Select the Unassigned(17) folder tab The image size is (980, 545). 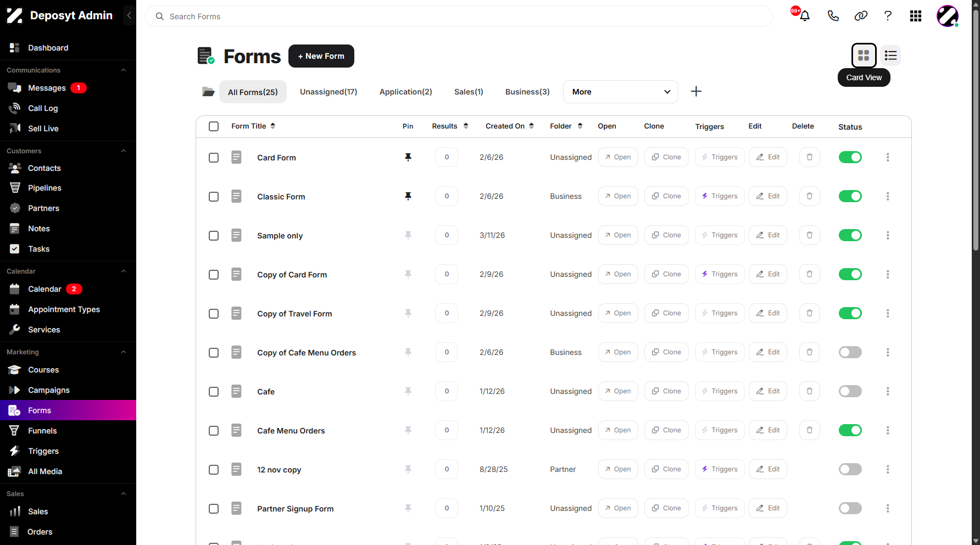[x=328, y=92]
